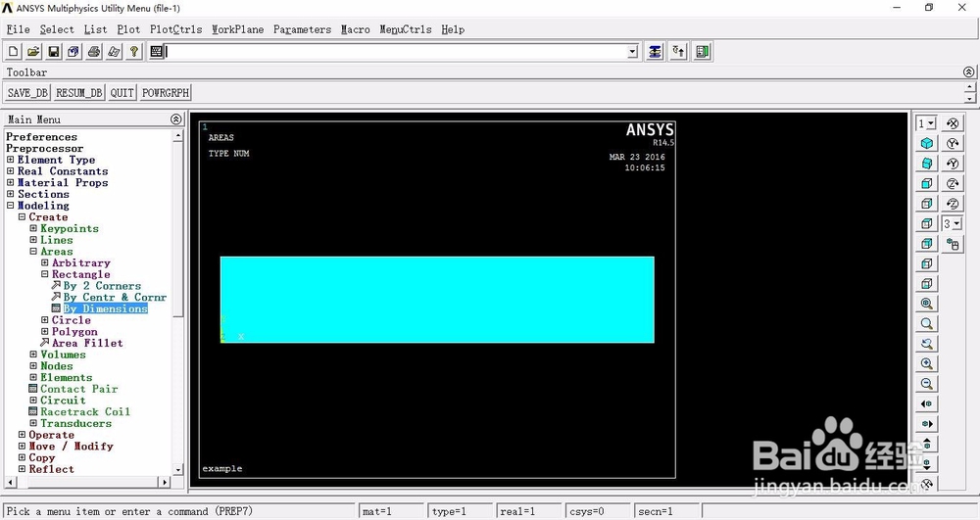Expand the Circle branch
The image size is (980, 520).
[44, 319]
